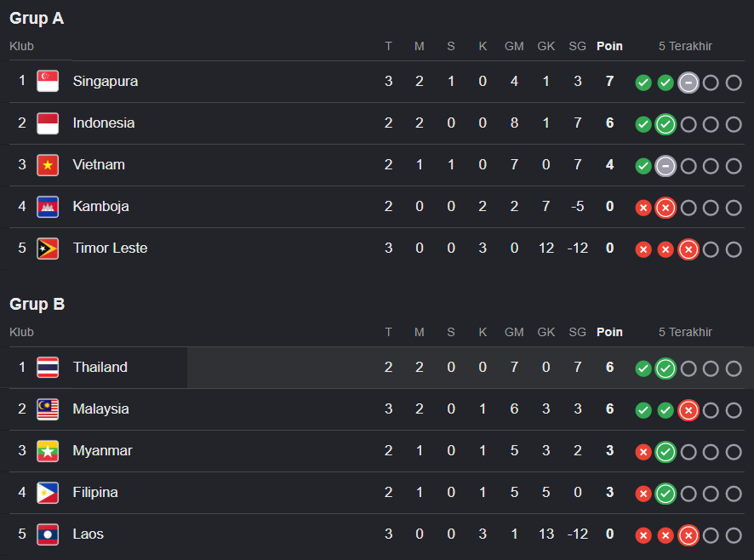Click the Singapura flag icon

coord(48,82)
